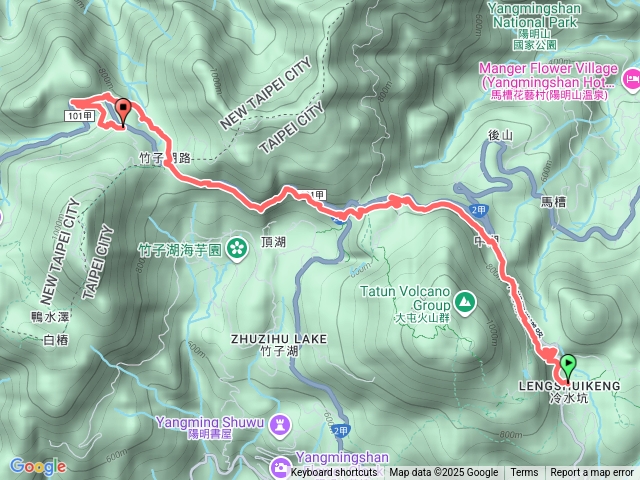Click the Yangming Shuwu place label
640x480 pixels.
[210, 427]
